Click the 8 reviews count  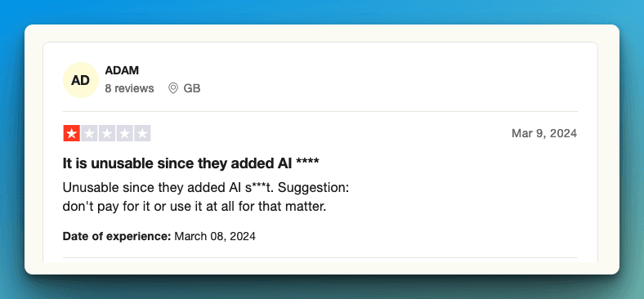point(129,88)
